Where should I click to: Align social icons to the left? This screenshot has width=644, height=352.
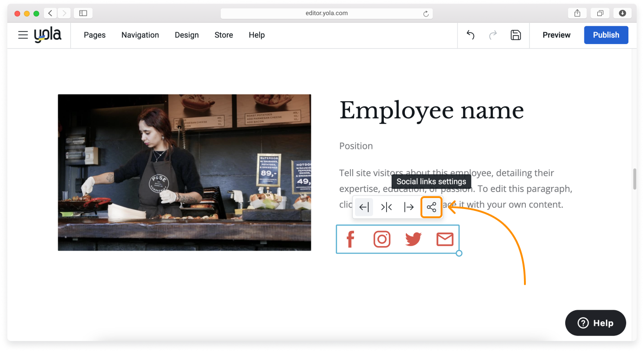click(364, 207)
